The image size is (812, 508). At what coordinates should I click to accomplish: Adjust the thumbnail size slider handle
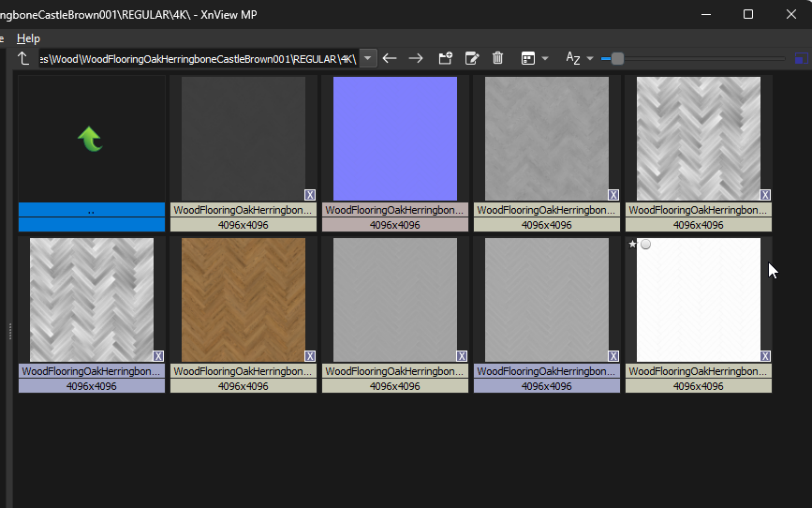click(x=617, y=58)
